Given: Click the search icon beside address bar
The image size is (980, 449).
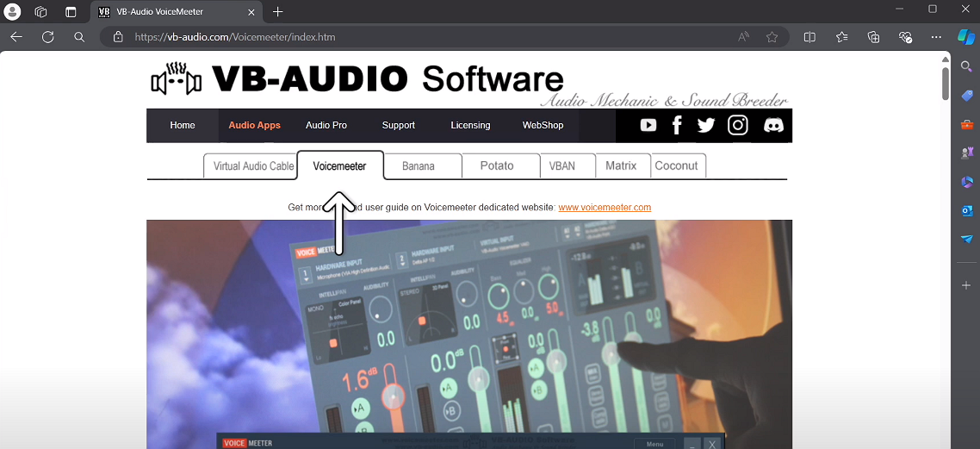Looking at the screenshot, I should [x=78, y=37].
